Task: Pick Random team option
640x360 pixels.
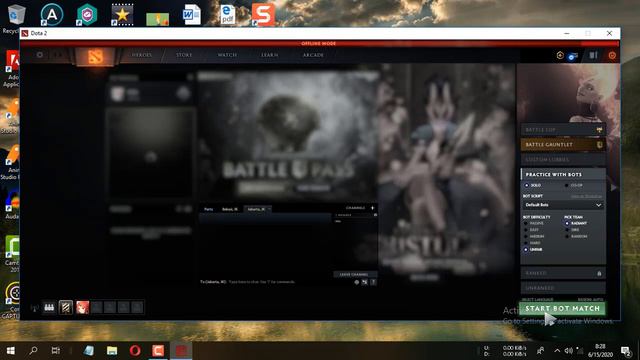Action: click(576, 236)
